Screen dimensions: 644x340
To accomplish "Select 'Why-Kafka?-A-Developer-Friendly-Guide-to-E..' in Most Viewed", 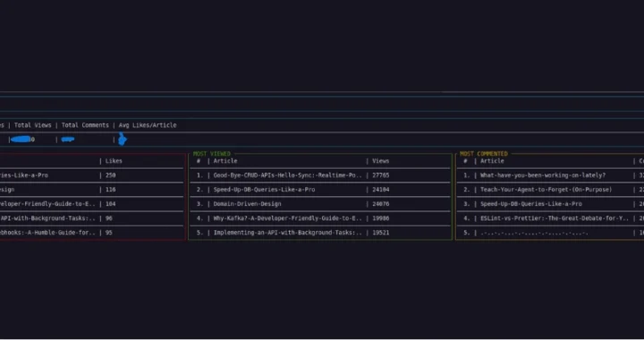I will pos(287,218).
